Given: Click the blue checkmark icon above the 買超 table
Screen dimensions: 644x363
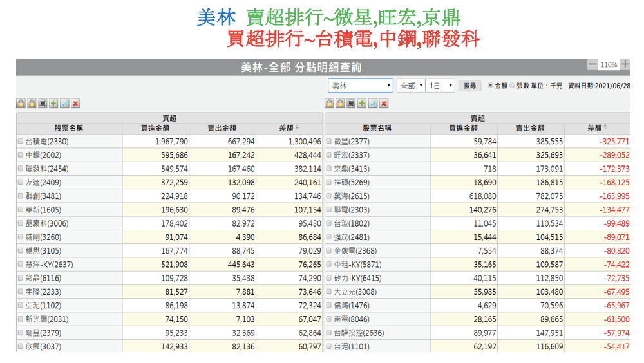Looking at the screenshot, I should coord(64,104).
